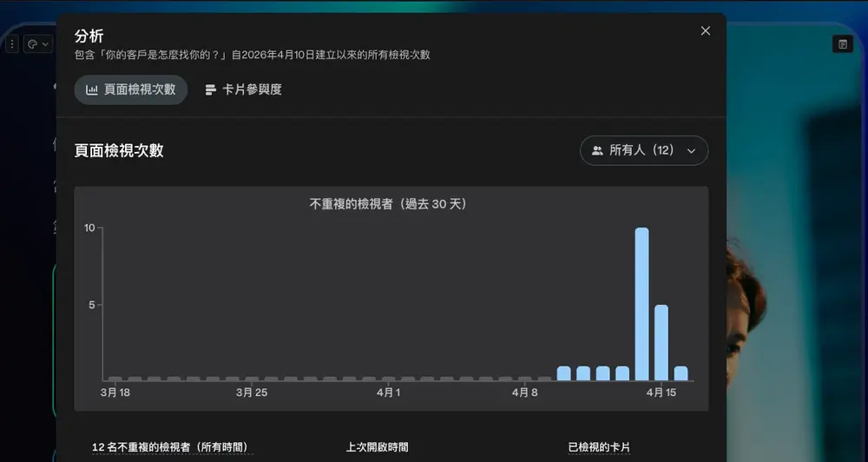
Task: Click the bar chart icon on 頁面檢視次數 tab
Action: tap(91, 89)
